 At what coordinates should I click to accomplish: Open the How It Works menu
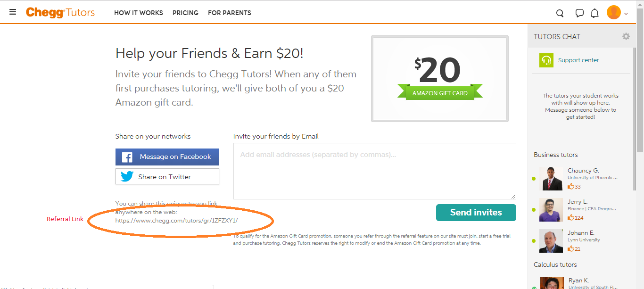click(x=139, y=13)
